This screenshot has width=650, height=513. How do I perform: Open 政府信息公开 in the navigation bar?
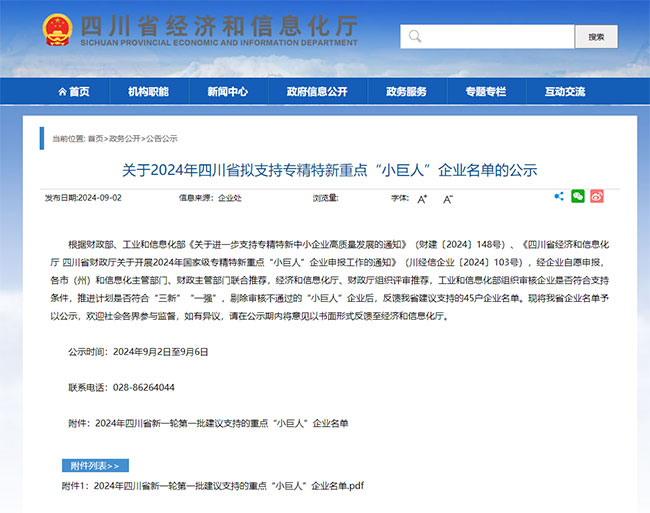(x=317, y=92)
